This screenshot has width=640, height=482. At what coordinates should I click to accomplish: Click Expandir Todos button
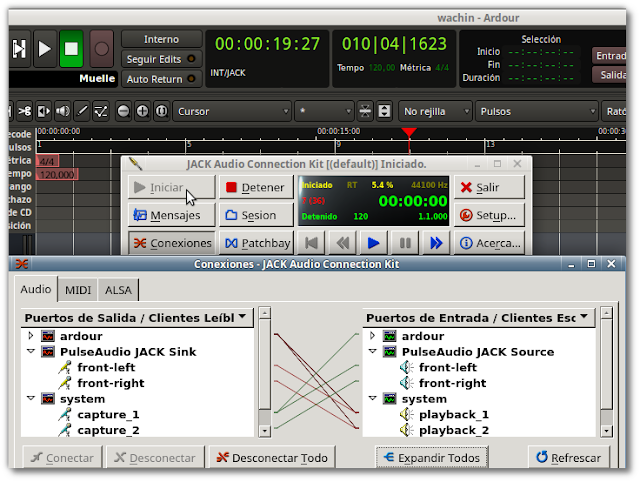coord(432,458)
